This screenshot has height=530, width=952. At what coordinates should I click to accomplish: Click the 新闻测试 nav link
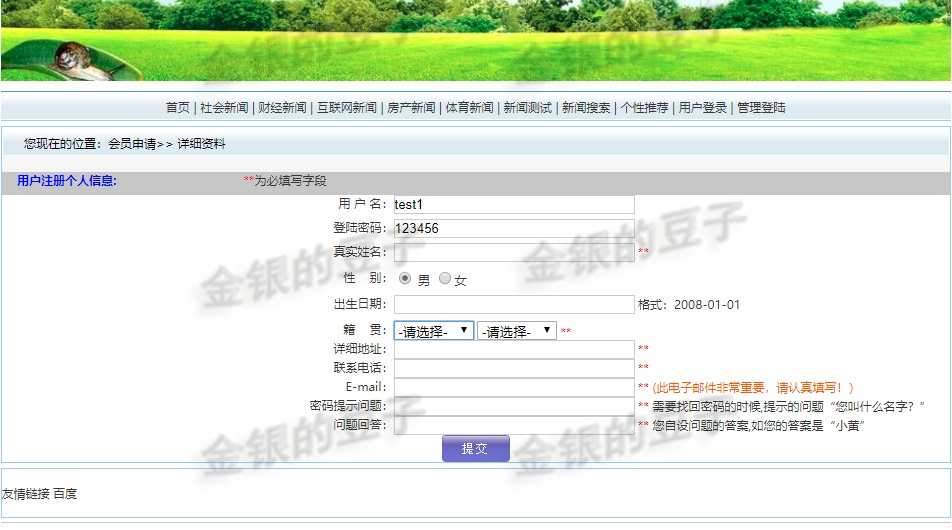(528, 107)
